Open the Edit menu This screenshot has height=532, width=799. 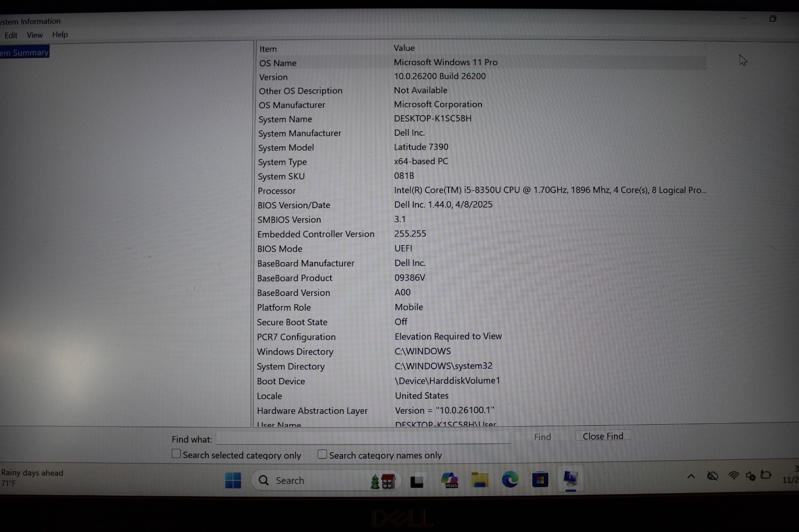[10, 35]
